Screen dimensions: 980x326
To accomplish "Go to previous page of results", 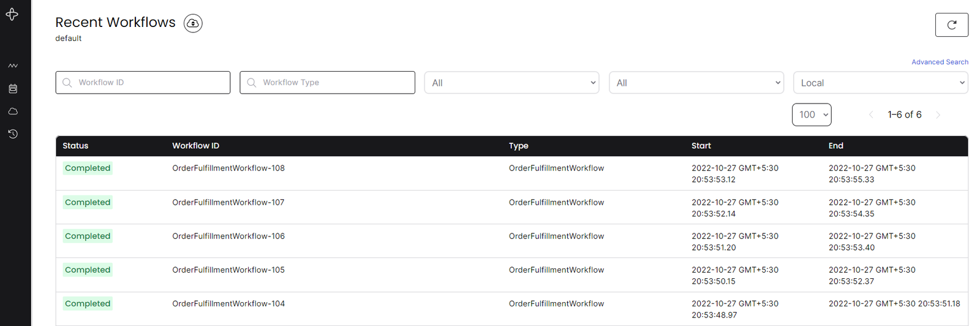I will [871, 115].
